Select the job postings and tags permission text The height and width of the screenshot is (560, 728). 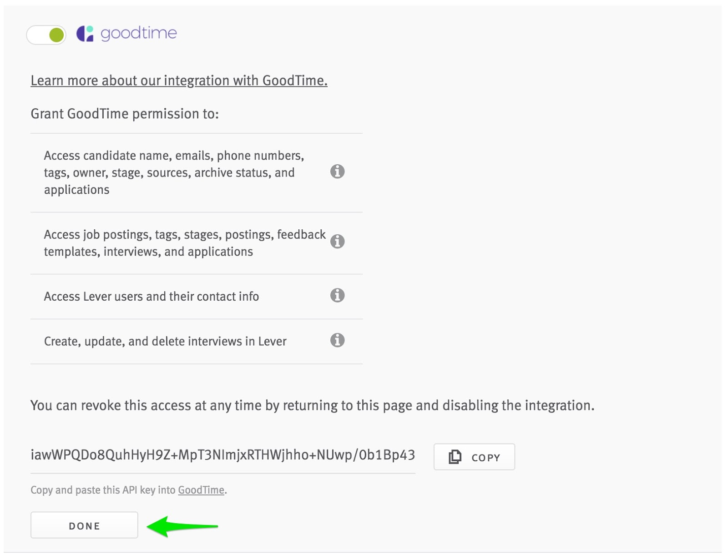184,243
